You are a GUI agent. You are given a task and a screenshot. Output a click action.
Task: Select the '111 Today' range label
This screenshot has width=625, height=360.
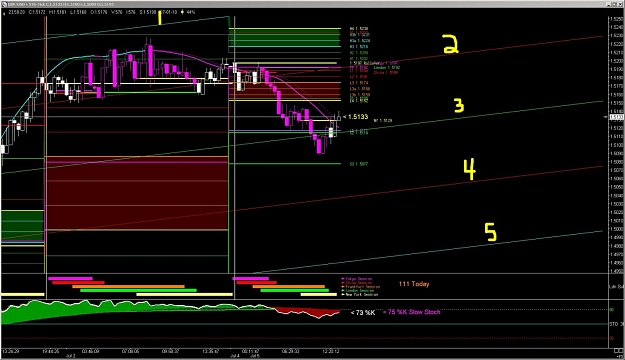point(414,284)
